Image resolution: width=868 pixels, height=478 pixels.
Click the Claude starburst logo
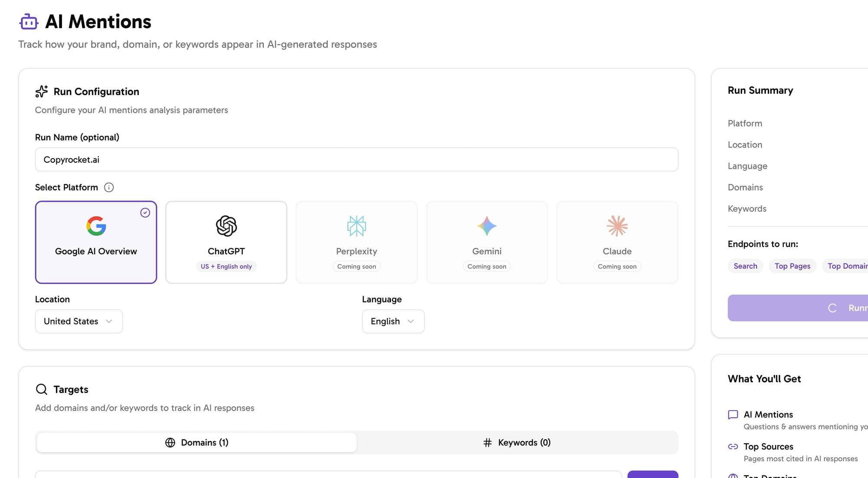617,226
